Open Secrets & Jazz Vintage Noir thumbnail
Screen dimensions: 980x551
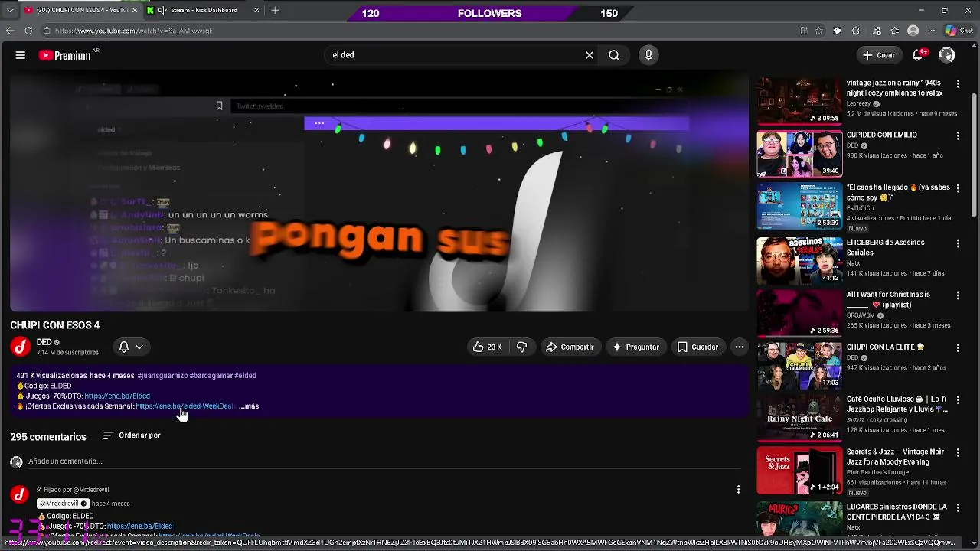[799, 471]
